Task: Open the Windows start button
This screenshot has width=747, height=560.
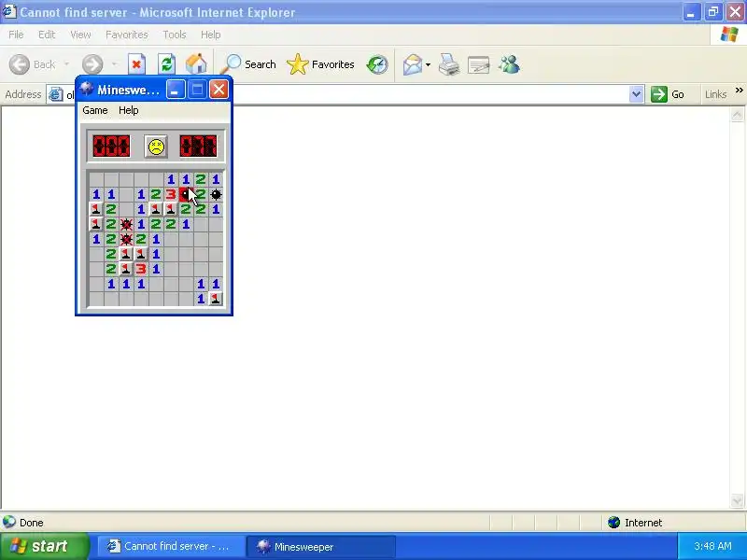Action: (44, 546)
